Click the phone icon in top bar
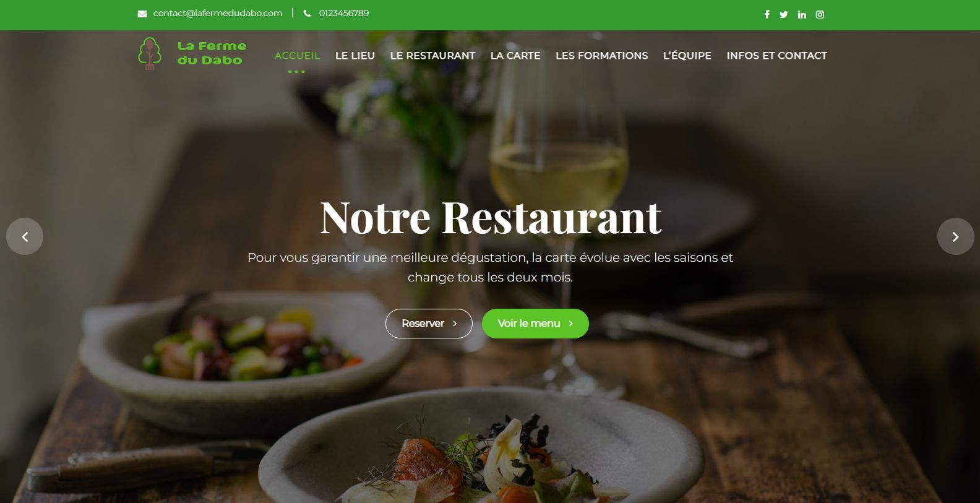Screen dimensions: 980x503 (307, 14)
